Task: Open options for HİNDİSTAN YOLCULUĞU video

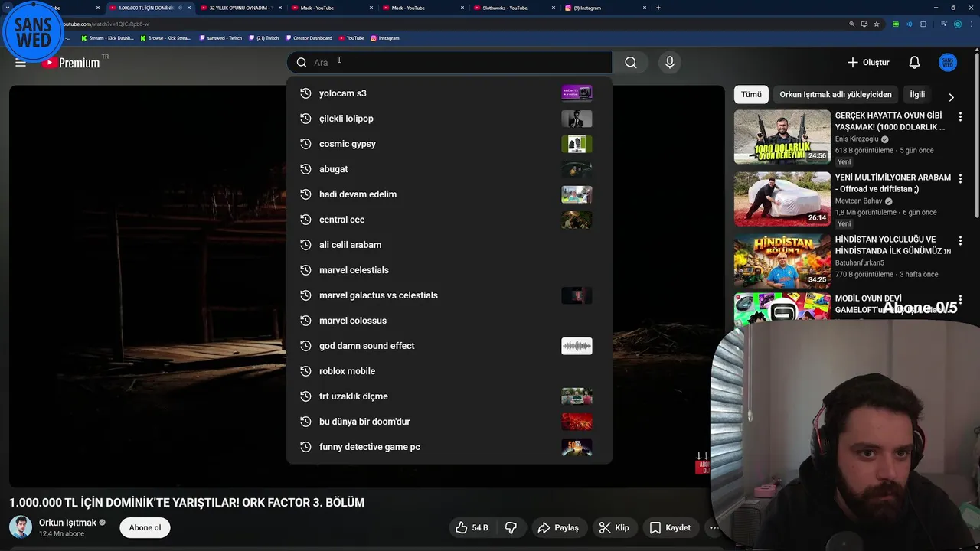Action: (960, 241)
